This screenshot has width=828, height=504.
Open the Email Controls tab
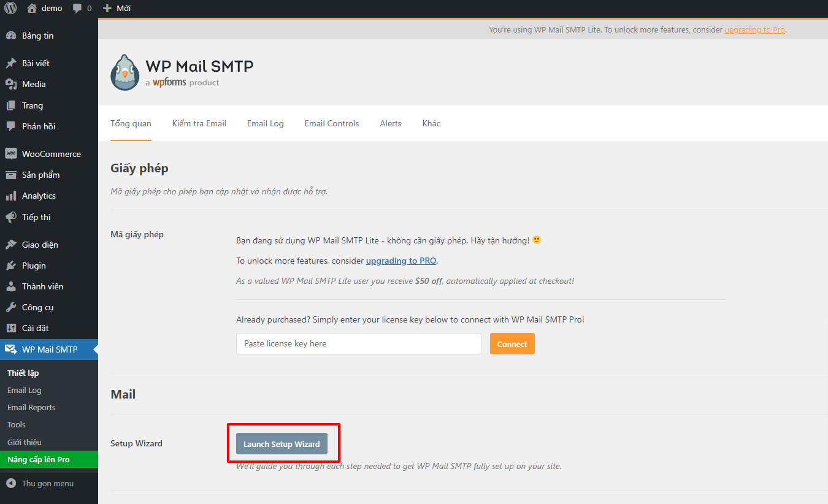(x=332, y=123)
